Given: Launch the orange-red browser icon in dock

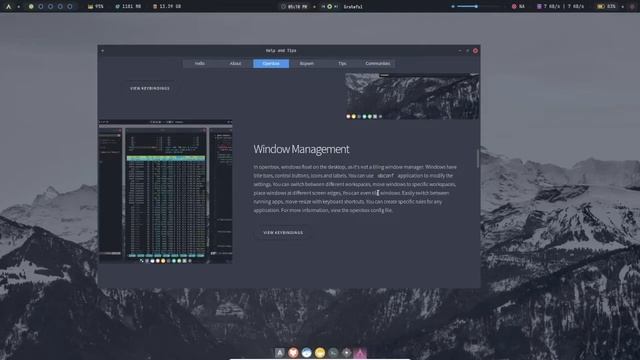Looking at the screenshot, I should (x=293, y=352).
